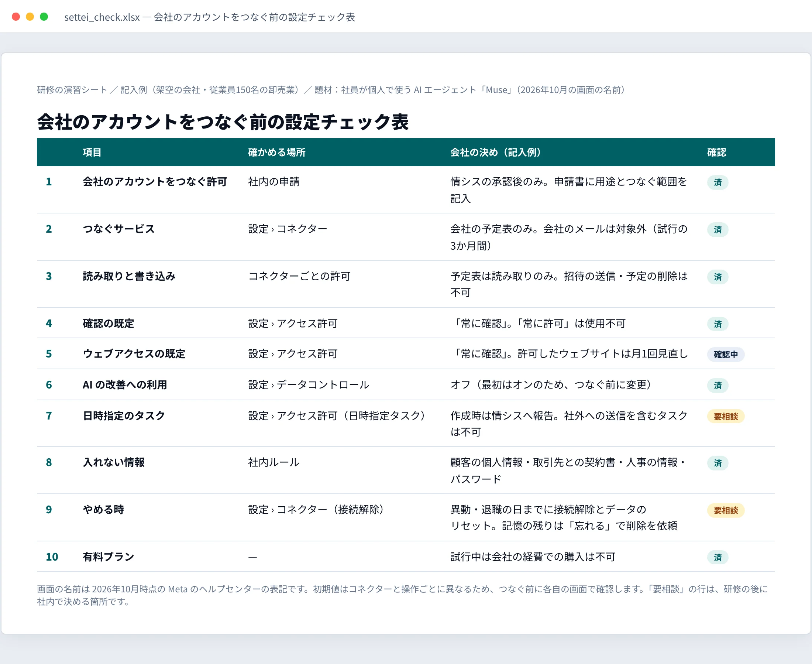Viewport: 812px width, 664px height.
Task: Click row 8 item 入れない情報
Action: pos(114,462)
